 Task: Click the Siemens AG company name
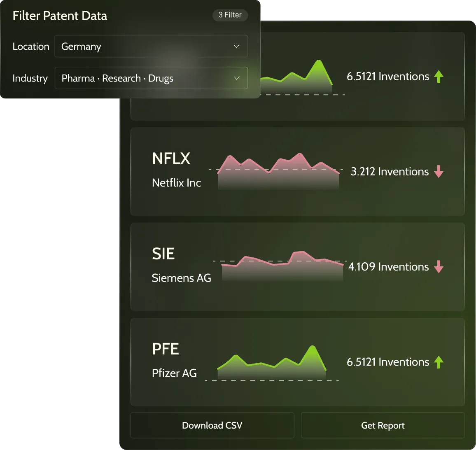[x=182, y=278]
